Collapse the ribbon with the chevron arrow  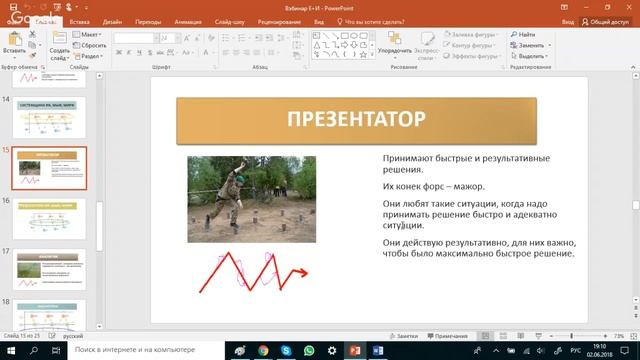[x=633, y=67]
